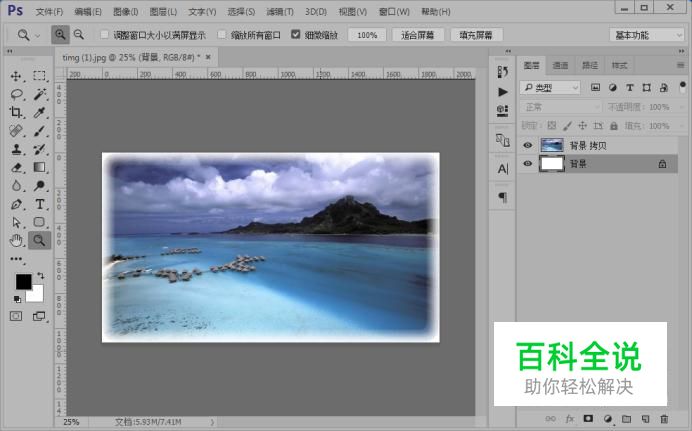Viewport: 692px width, 431px height.
Task: Open the black foreground color swatch
Action: click(x=23, y=281)
